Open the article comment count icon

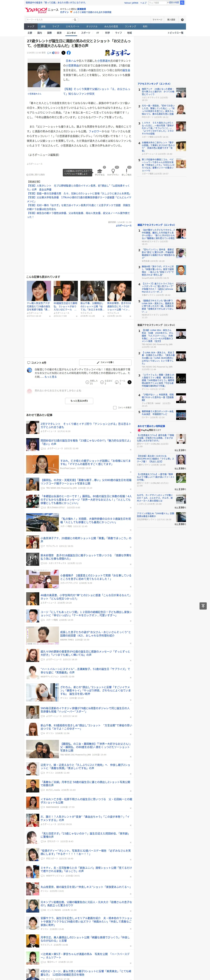point(49,53)
